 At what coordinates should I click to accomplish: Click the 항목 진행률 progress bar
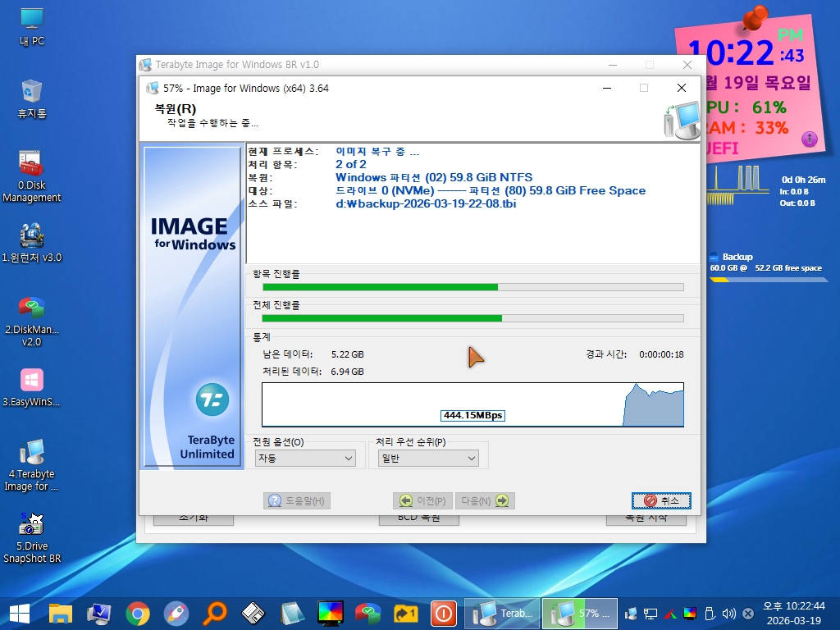472,287
